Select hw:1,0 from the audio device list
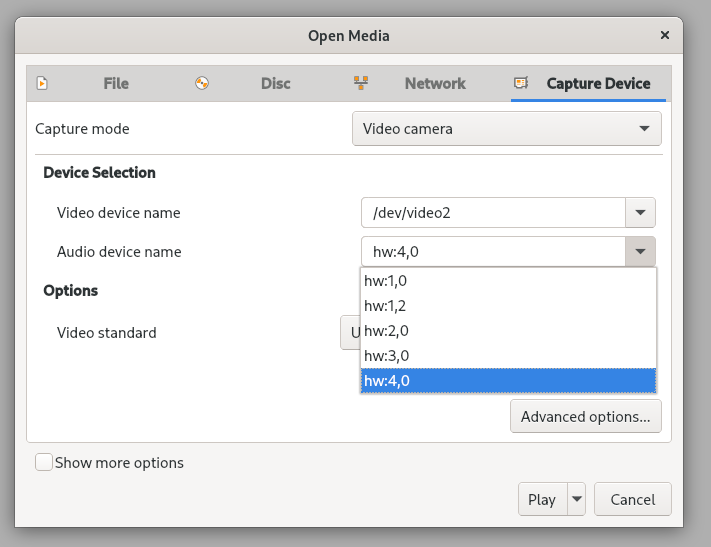This screenshot has width=711, height=547. point(507,280)
